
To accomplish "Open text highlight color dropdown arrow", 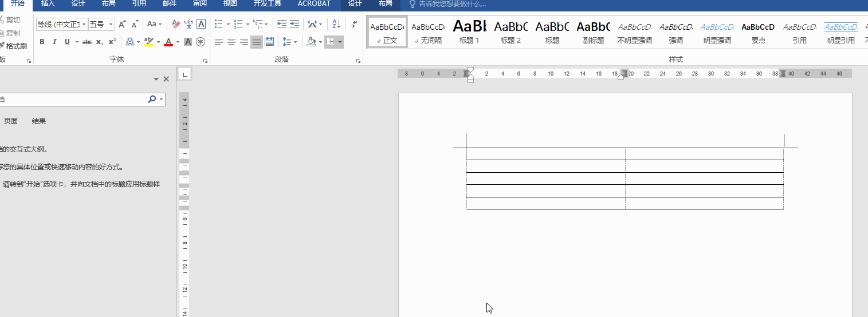I will (x=158, y=42).
